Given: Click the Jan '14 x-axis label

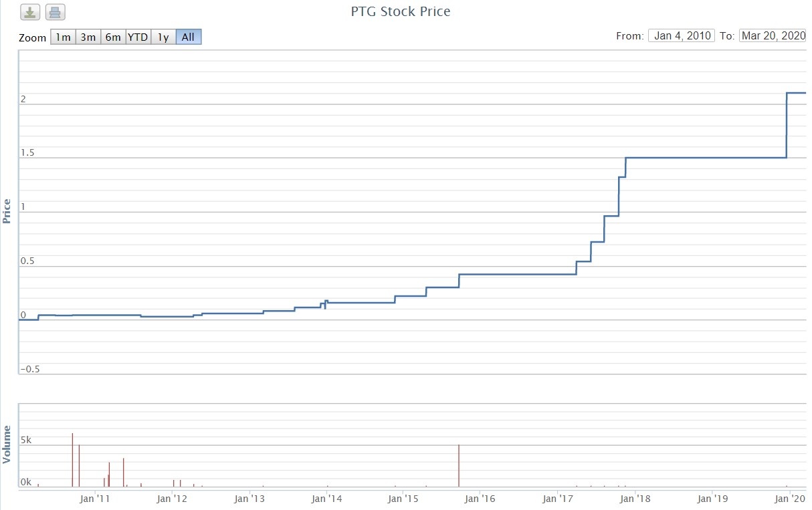Looking at the screenshot, I should point(326,499).
